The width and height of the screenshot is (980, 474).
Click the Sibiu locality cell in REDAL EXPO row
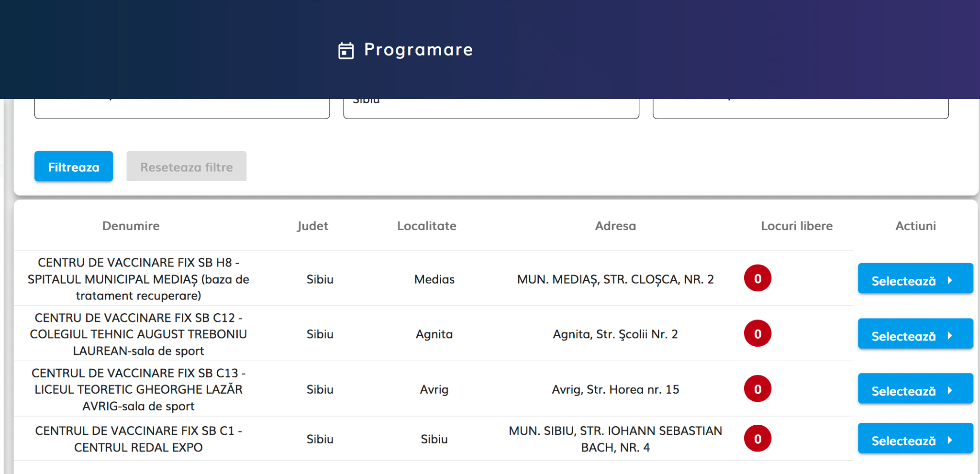434,439
